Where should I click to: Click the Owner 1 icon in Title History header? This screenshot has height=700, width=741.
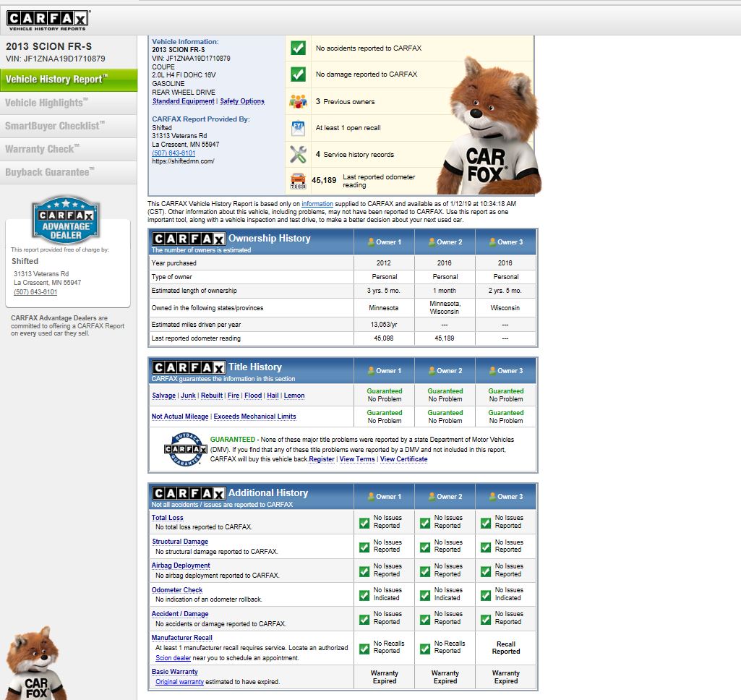[x=371, y=371]
